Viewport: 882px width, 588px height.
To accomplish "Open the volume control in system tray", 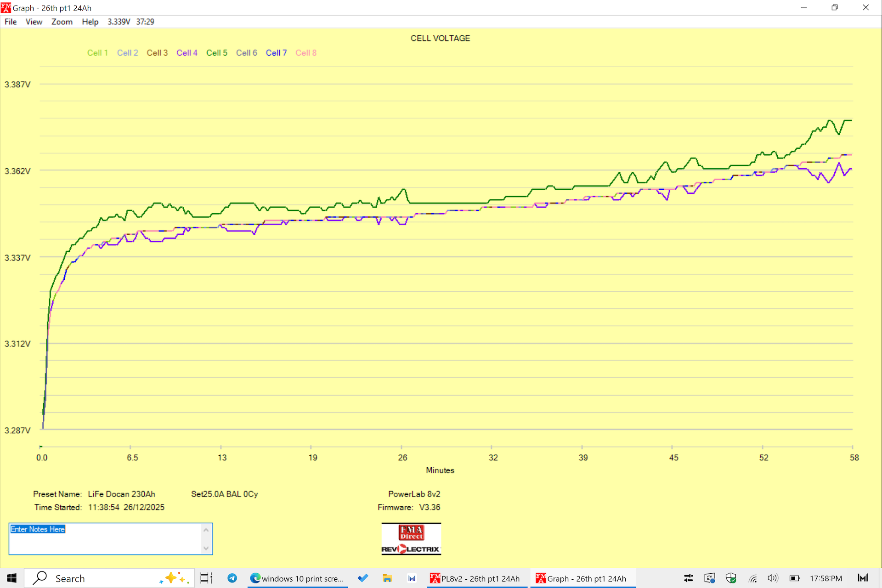I will [x=773, y=578].
